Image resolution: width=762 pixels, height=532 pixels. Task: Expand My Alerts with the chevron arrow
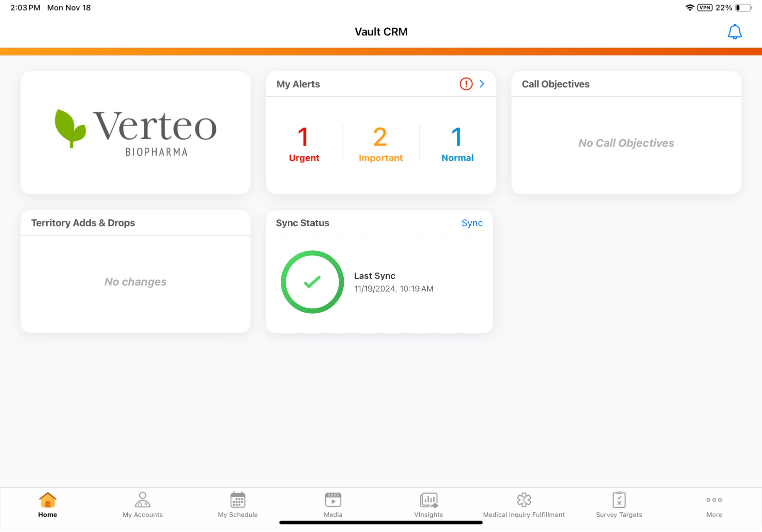point(482,84)
